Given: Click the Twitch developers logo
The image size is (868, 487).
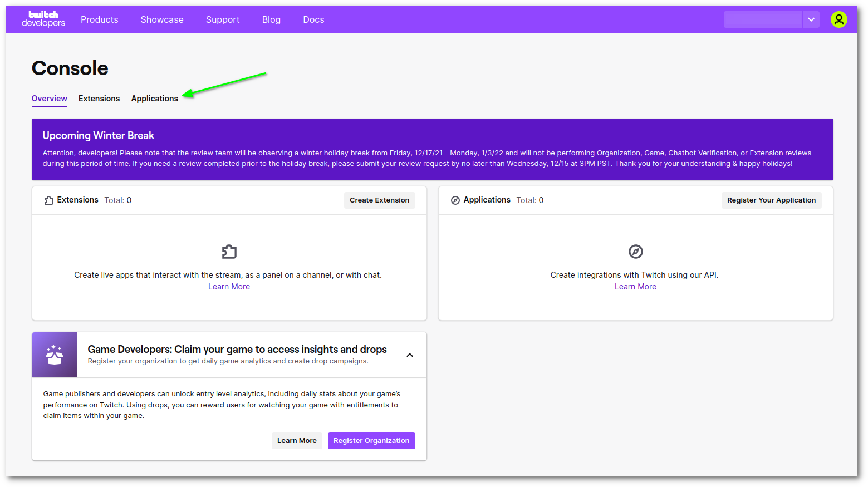Looking at the screenshot, I should tap(43, 19).
